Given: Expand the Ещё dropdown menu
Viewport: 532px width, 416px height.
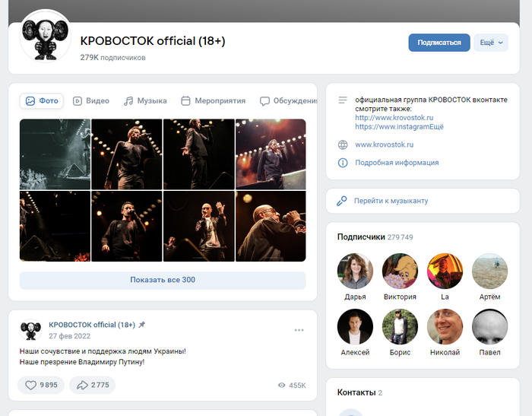Looking at the screenshot, I should point(491,43).
